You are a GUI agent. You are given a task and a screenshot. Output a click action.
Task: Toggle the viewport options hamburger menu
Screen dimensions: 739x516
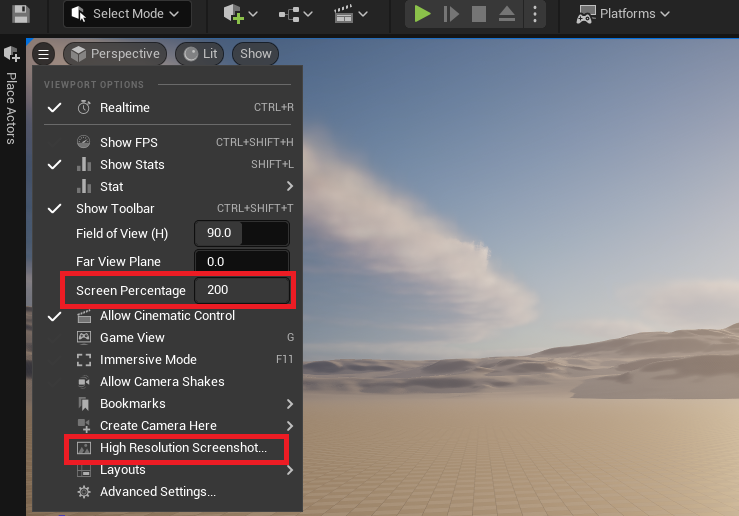pyautogui.click(x=43, y=54)
